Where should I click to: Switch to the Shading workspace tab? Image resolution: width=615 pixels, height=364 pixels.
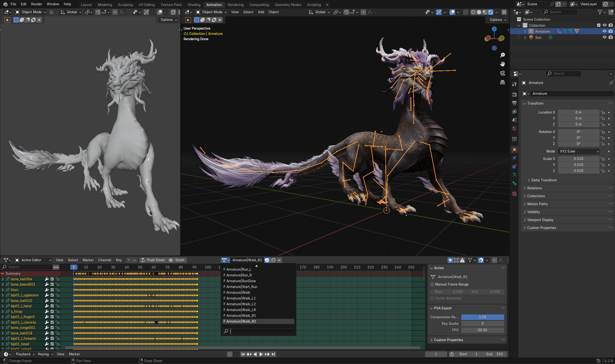pyautogui.click(x=194, y=4)
